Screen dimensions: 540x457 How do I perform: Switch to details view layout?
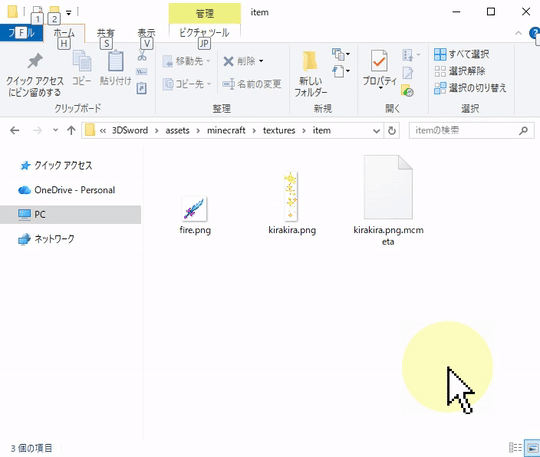[x=515, y=448]
